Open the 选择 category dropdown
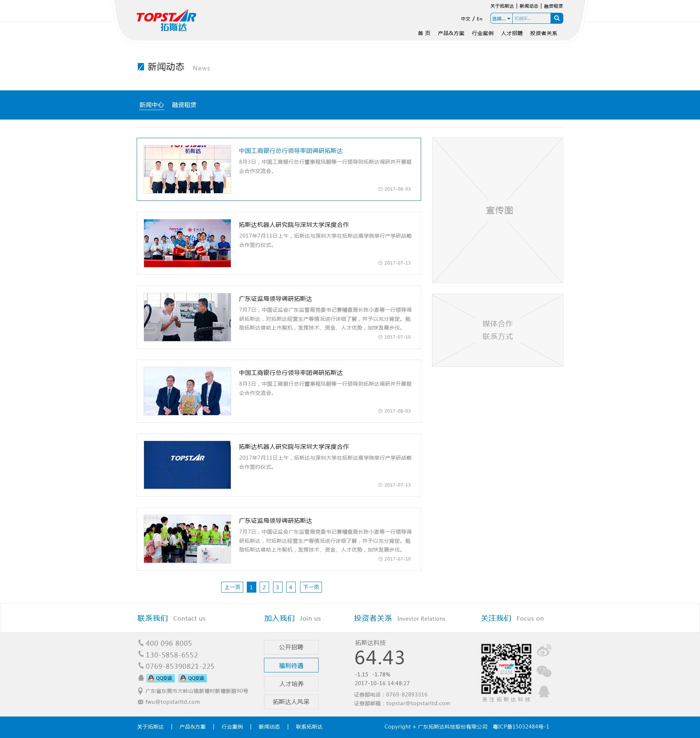Viewport: 700px width, 738px height. click(x=501, y=18)
